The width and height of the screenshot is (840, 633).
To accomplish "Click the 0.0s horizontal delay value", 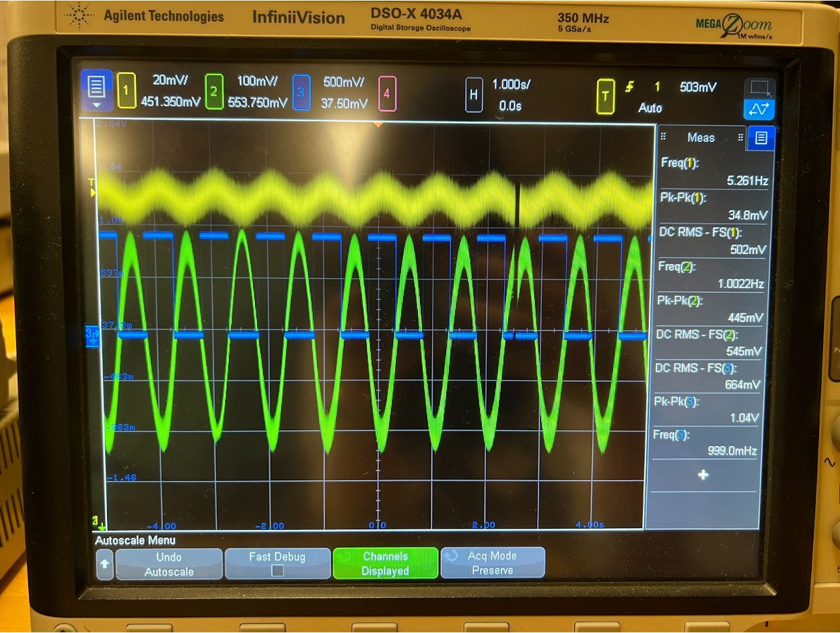I will pos(511,106).
